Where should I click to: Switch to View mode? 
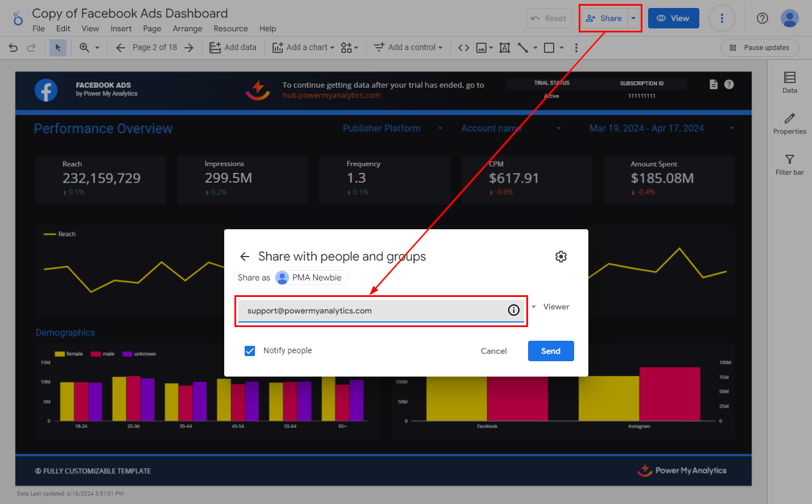click(x=673, y=18)
